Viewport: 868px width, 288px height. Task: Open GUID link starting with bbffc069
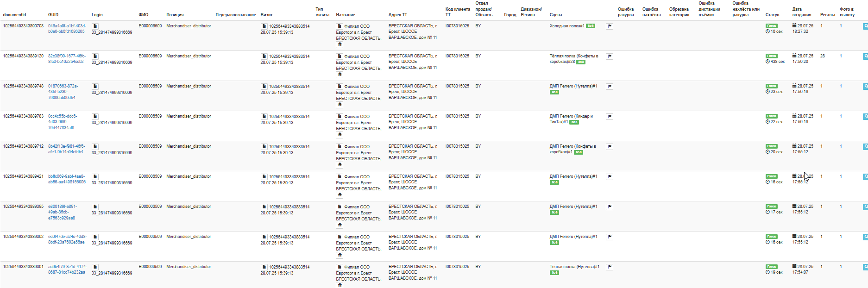point(67,179)
